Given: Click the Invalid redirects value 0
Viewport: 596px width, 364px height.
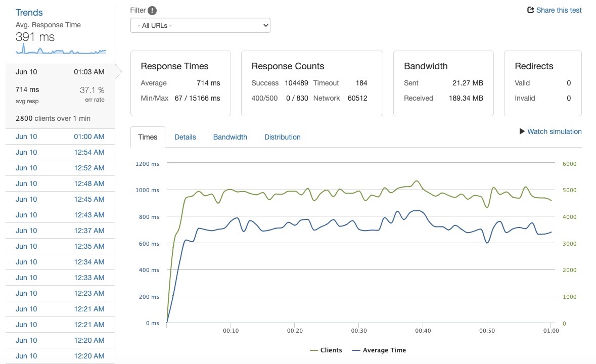Looking at the screenshot, I should click(x=569, y=98).
